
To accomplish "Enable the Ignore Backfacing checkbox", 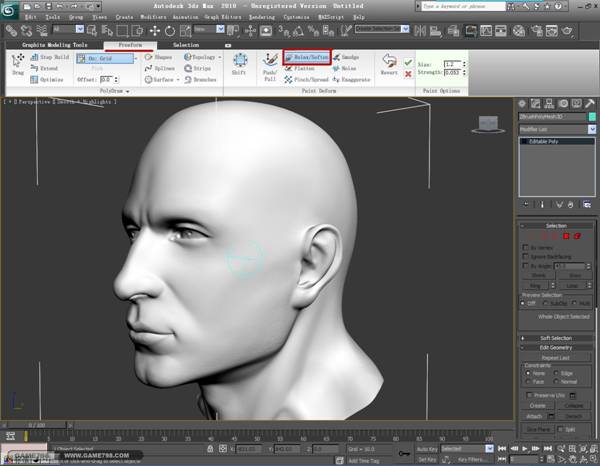I will click(526, 257).
